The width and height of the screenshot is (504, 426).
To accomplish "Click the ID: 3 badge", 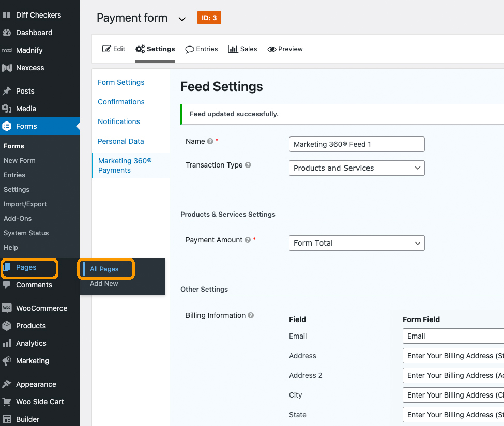I will (209, 18).
